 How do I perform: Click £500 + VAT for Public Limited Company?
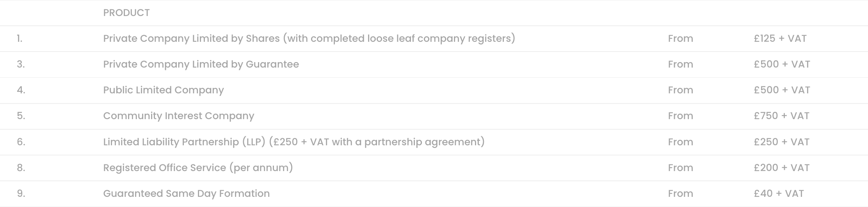(x=782, y=90)
